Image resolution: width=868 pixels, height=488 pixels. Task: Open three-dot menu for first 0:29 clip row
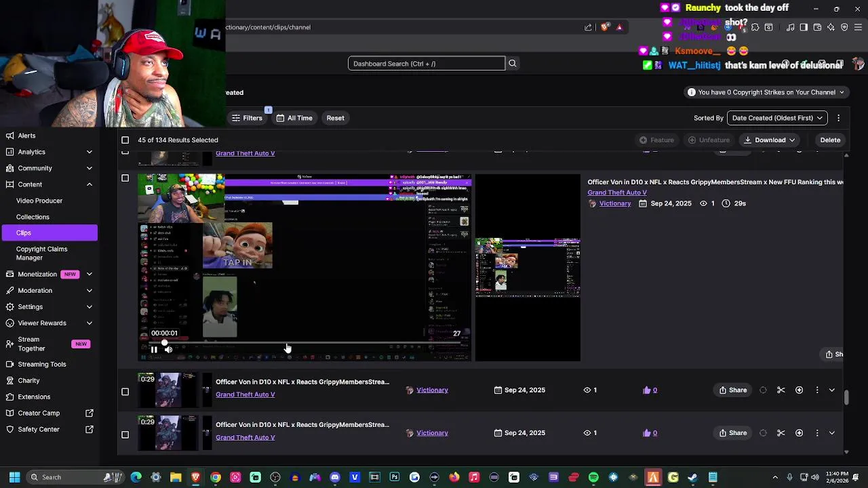[817, 390]
